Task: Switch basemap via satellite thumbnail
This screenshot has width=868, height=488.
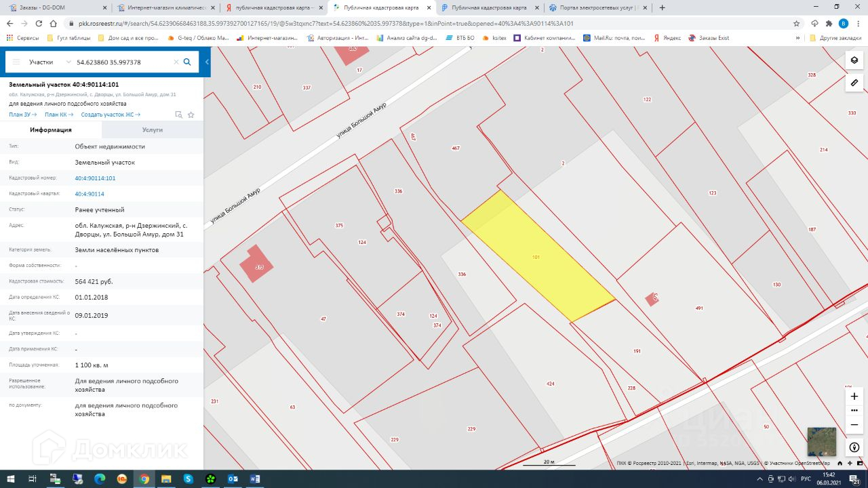Action: pyautogui.click(x=821, y=442)
